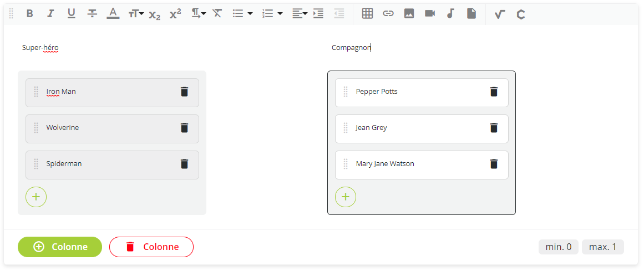644x270 pixels.
Task: Edit the Jean Grey item text
Action: 371,128
